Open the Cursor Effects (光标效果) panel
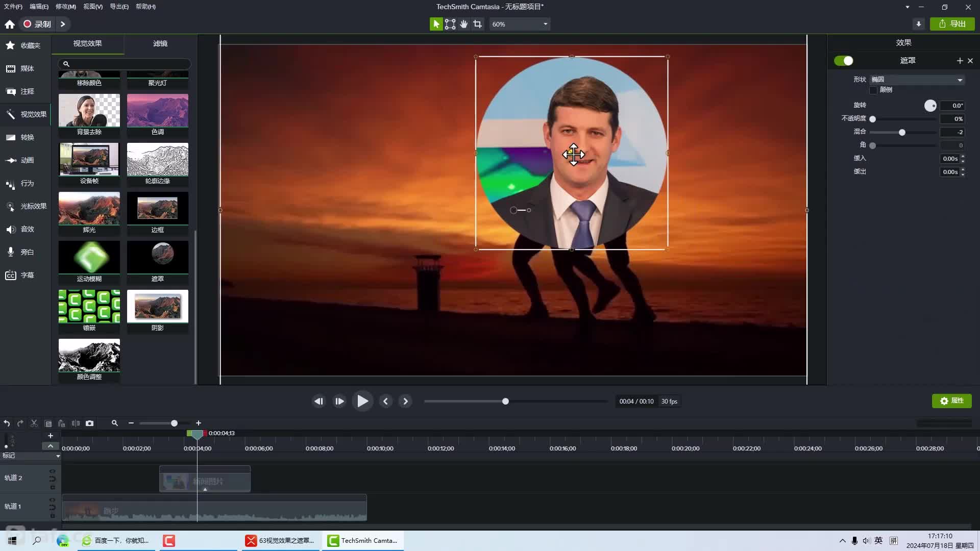This screenshot has height=551, width=980. click(x=24, y=206)
